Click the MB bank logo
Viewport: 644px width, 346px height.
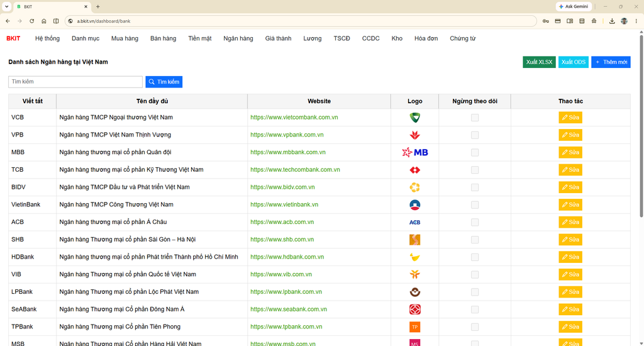pyautogui.click(x=415, y=152)
